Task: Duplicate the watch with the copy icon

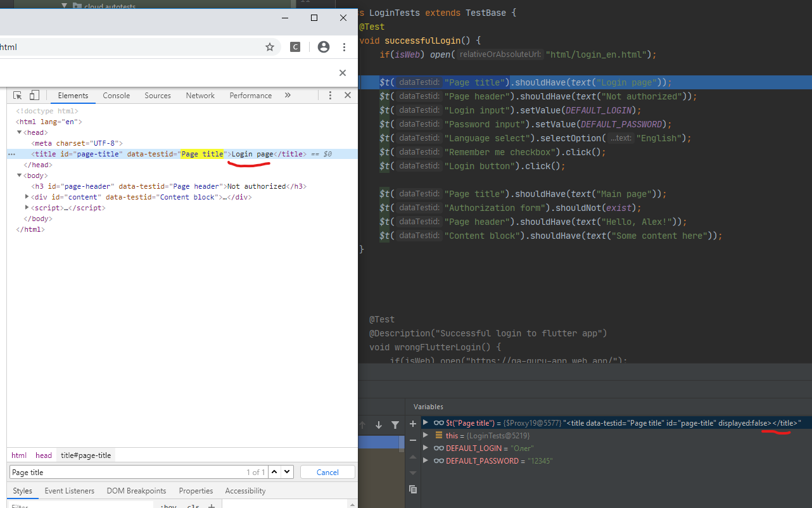Action: 413,489
